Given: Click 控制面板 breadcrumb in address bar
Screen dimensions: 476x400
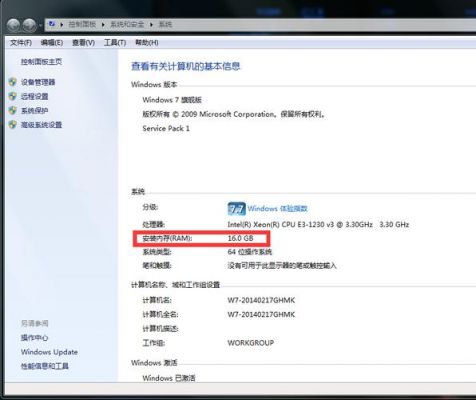Looking at the screenshot, I should [x=82, y=24].
